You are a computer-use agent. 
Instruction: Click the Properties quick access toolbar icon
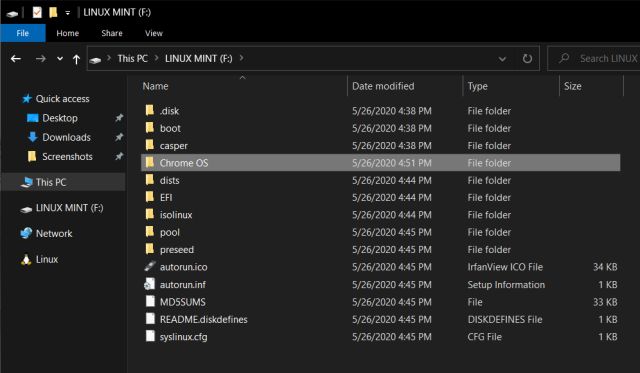[37, 13]
